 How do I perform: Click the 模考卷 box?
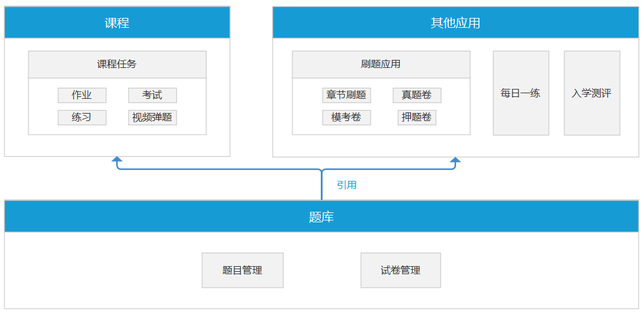(346, 118)
